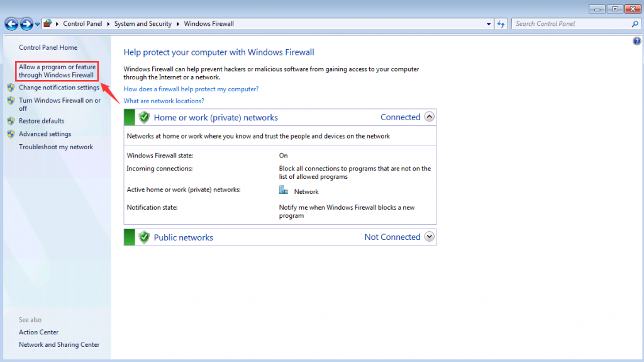644x362 pixels.
Task: Open 'What are network locations?' link
Action: [164, 101]
